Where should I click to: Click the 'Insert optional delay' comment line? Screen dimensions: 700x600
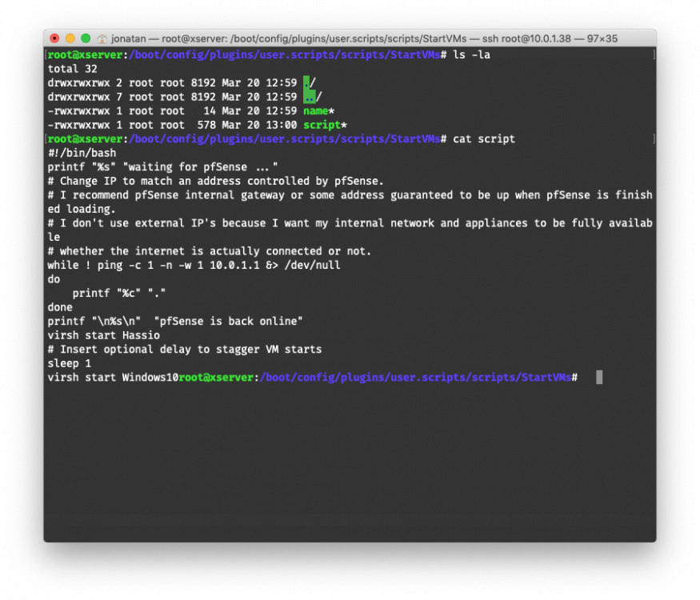[x=184, y=350]
